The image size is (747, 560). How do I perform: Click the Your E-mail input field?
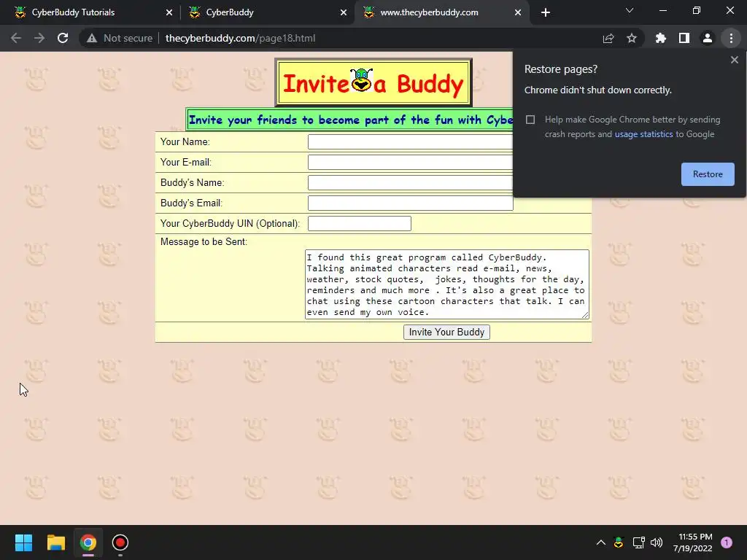click(x=410, y=163)
